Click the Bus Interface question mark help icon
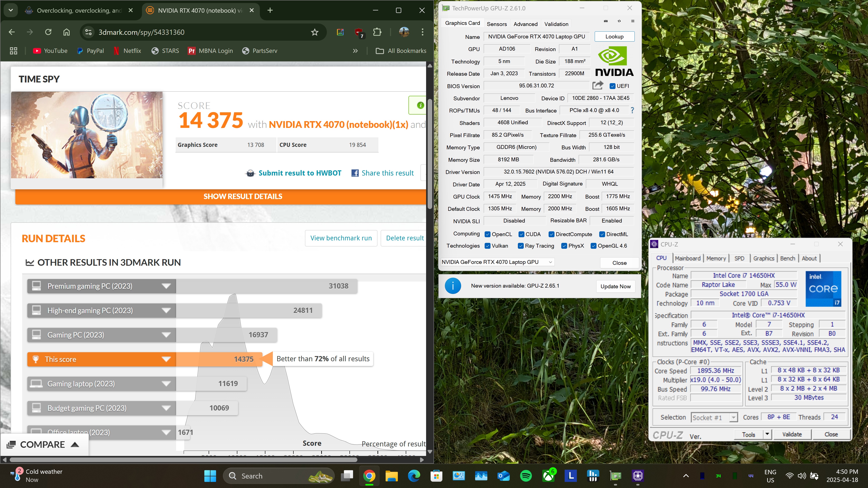868x488 pixels. click(x=632, y=110)
